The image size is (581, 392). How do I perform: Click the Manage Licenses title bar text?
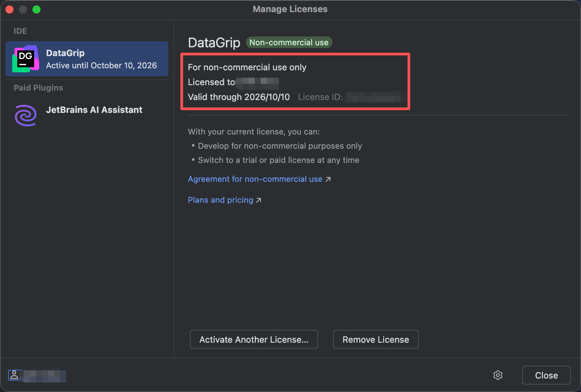click(x=290, y=9)
